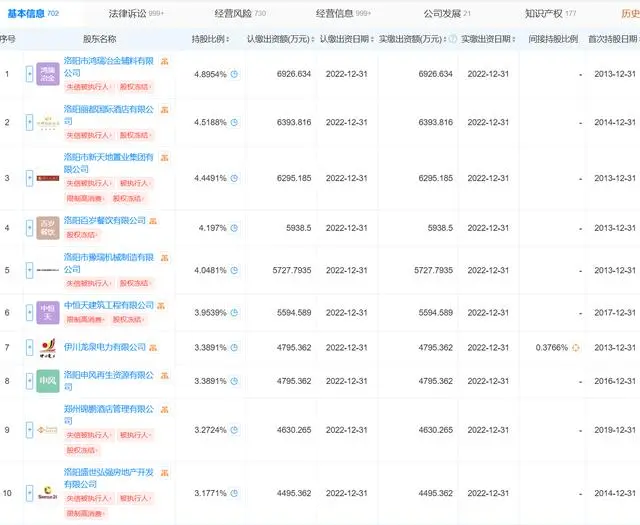Open clock icon in 洛阳申风再生资源 row
Screen dimensions: 640x525
pos(234,381)
